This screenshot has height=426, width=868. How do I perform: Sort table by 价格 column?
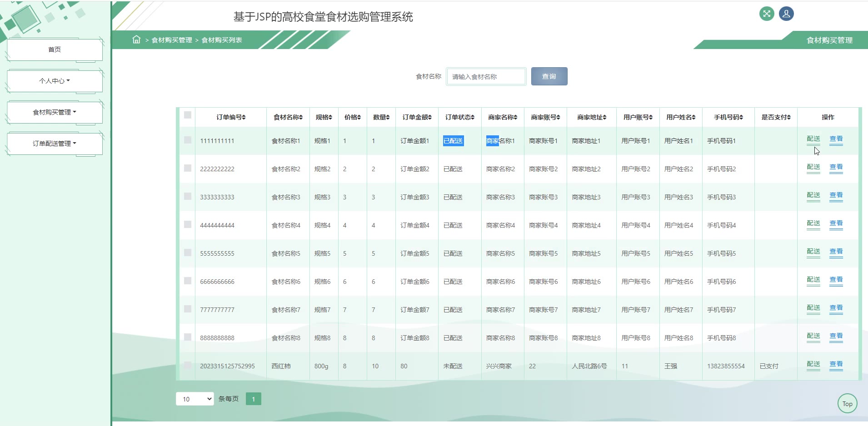[359, 117]
